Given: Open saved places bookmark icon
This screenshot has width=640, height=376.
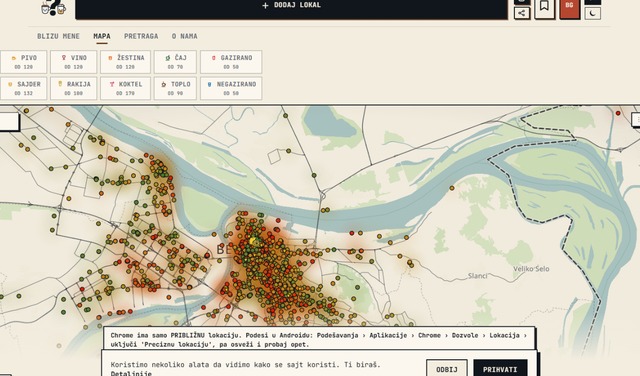Looking at the screenshot, I should pos(544,8).
